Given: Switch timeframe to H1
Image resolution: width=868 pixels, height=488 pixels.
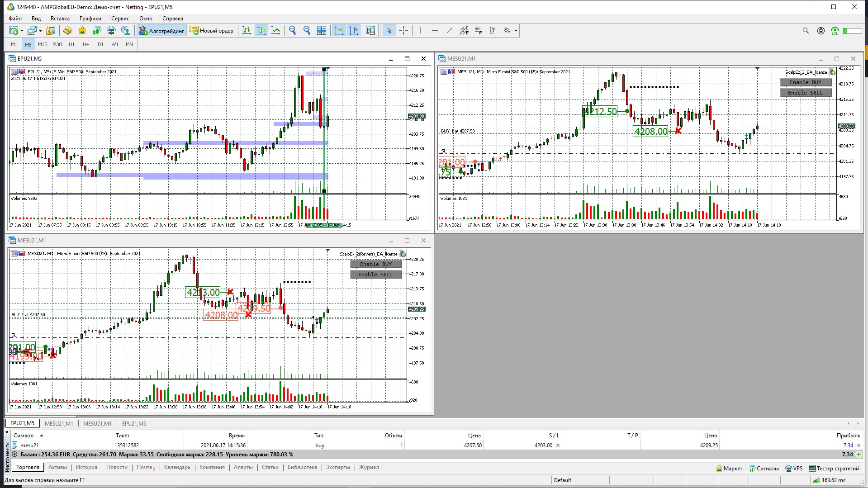Looking at the screenshot, I should 71,44.
